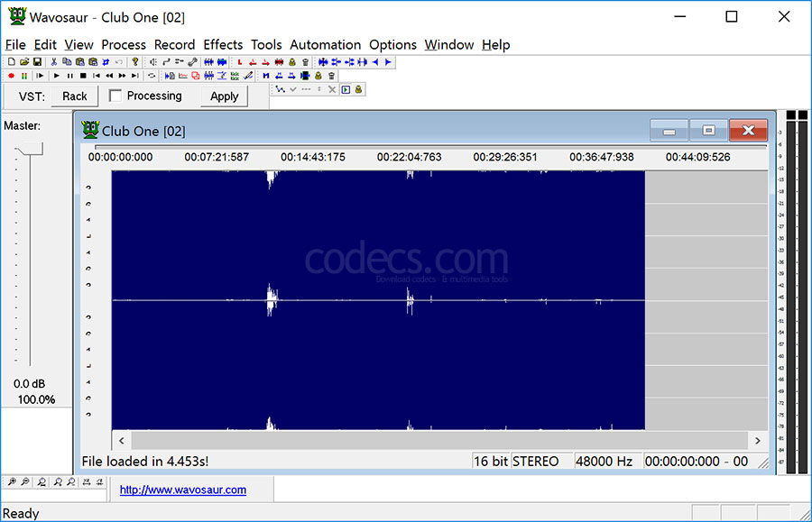Click the spectrum chart icon

click(x=183, y=76)
